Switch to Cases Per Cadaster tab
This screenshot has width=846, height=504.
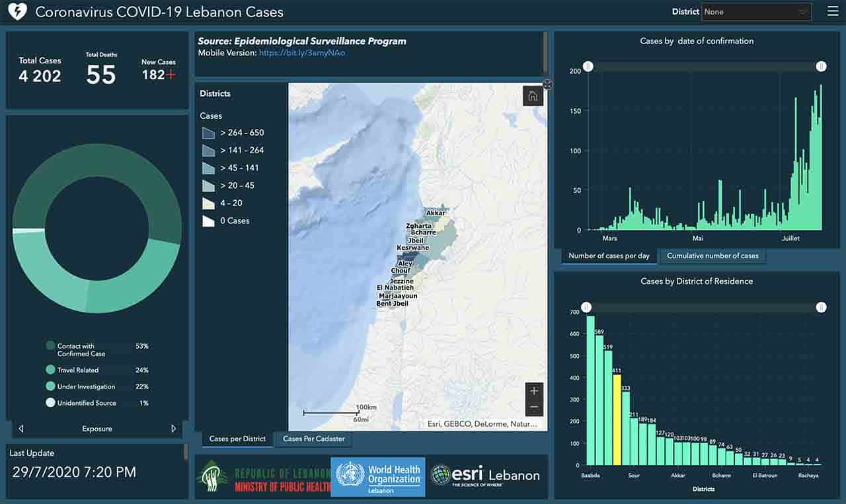coord(313,439)
